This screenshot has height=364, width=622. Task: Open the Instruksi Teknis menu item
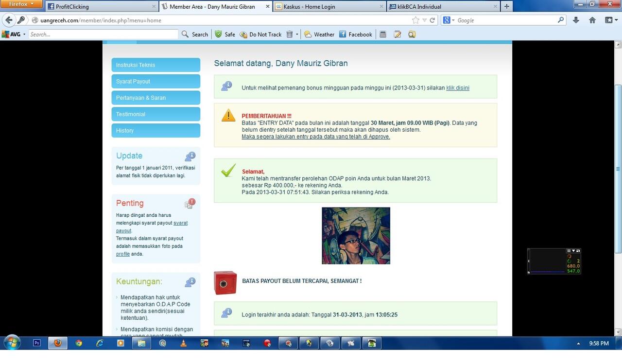coord(156,65)
